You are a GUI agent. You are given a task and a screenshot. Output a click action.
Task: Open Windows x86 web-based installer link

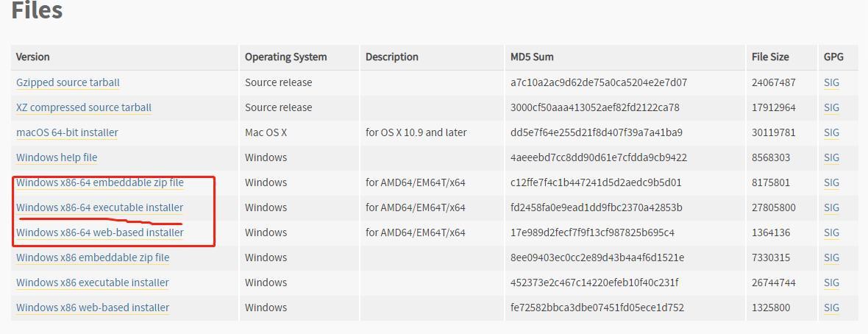tap(93, 308)
